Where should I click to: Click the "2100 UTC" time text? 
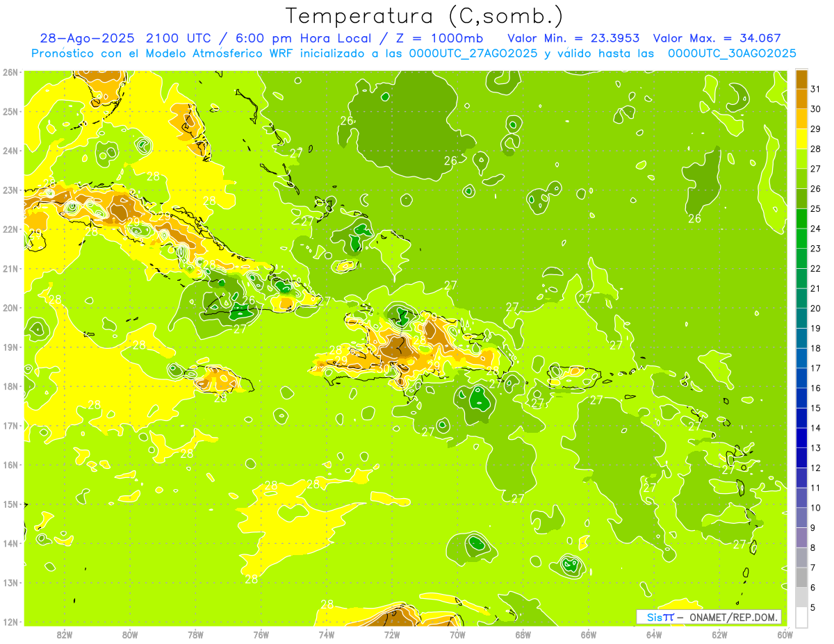coord(181,38)
